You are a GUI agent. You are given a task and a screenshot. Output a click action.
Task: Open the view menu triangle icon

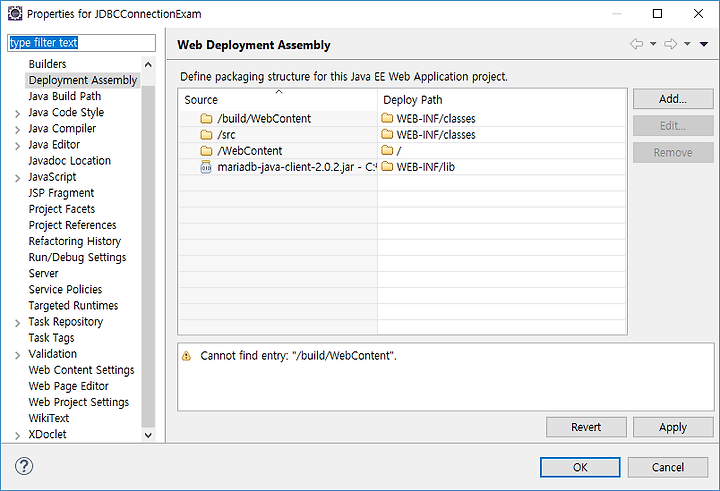click(x=703, y=44)
